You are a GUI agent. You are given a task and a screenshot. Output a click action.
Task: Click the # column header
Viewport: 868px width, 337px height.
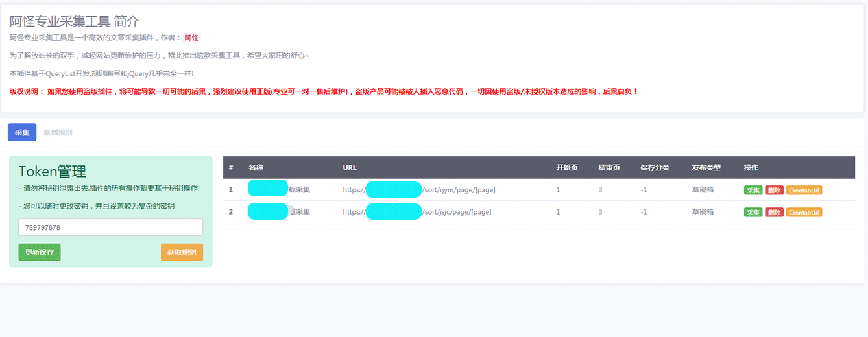[231, 167]
